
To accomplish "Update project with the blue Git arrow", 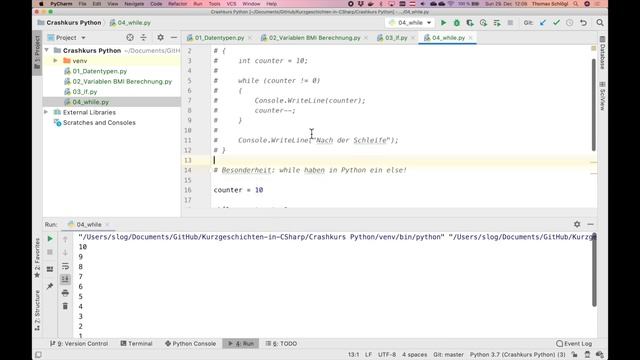I will [543, 23].
